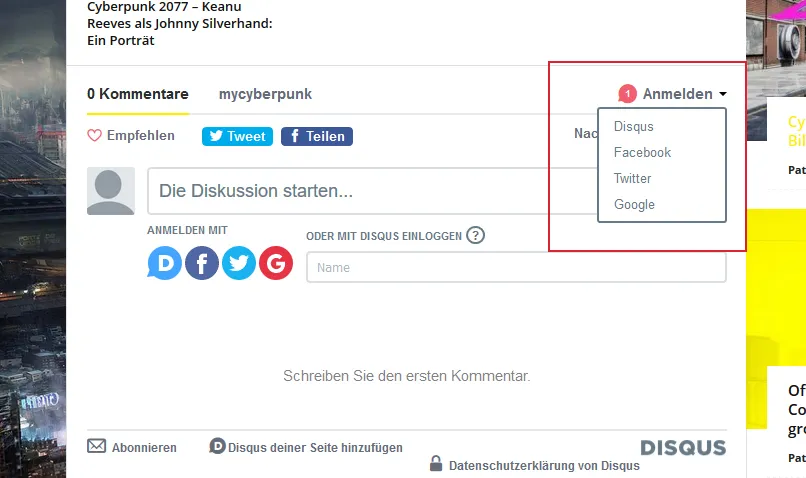
Task: Focus the Name input field
Action: [x=516, y=267]
